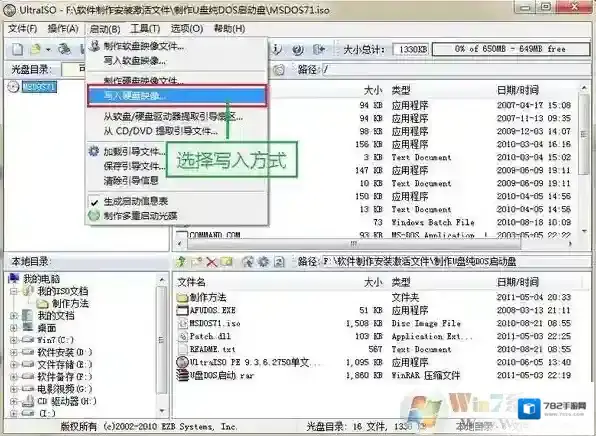This screenshot has height=436, width=596.
Task: Expand 我的文档 tree node
Action: tap(14, 316)
